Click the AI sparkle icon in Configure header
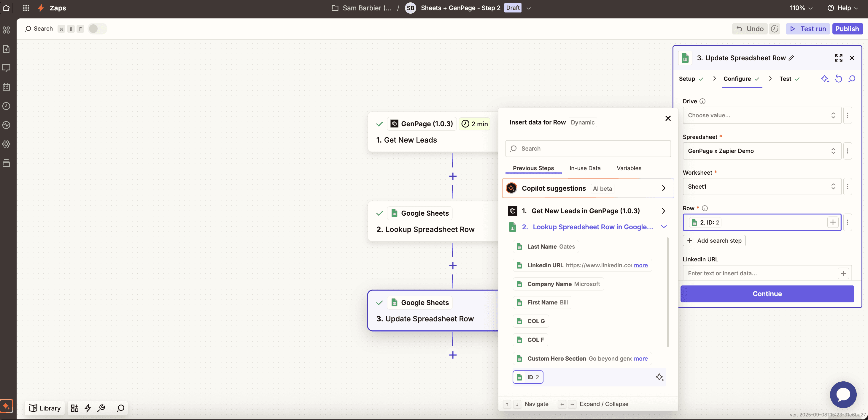The width and height of the screenshot is (868, 420). click(824, 79)
